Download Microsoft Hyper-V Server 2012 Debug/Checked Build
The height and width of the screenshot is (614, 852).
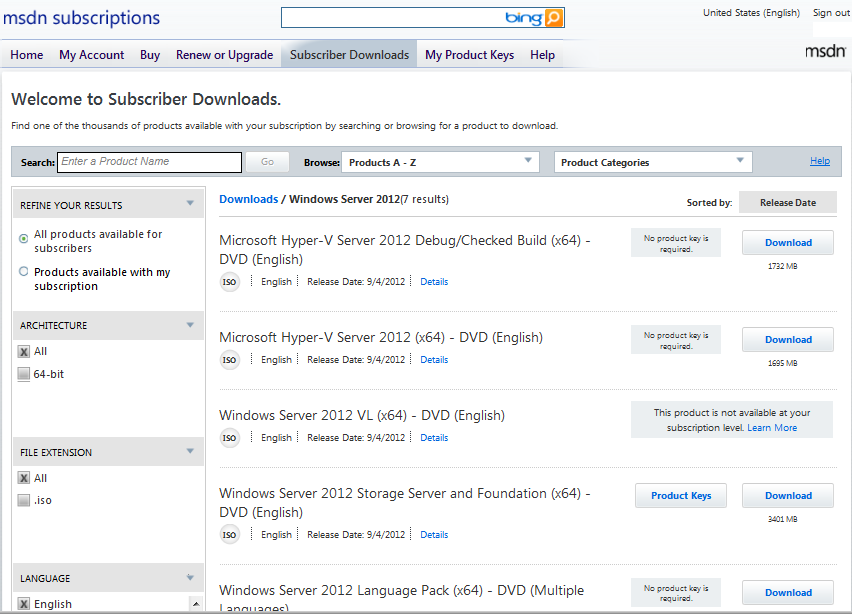click(787, 242)
